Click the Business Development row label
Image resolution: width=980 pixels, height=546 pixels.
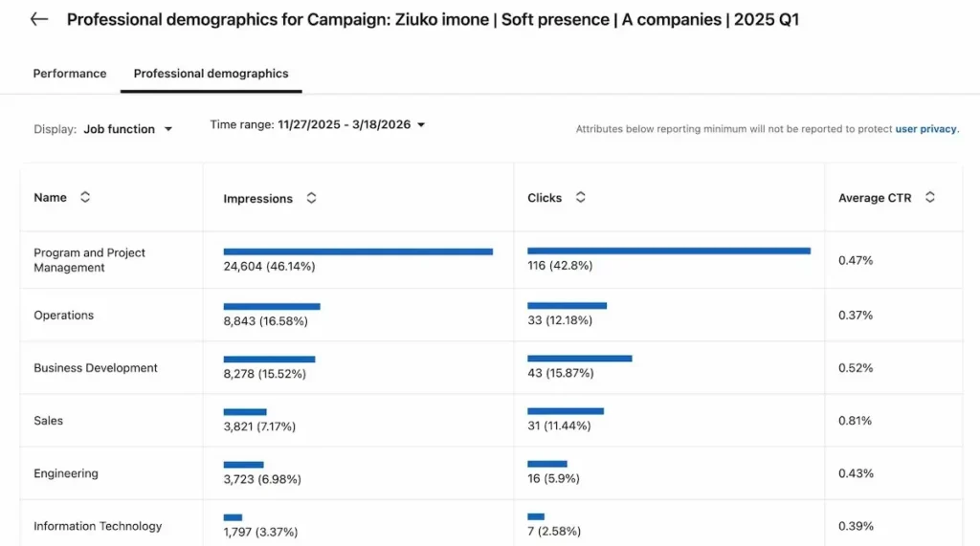click(96, 368)
